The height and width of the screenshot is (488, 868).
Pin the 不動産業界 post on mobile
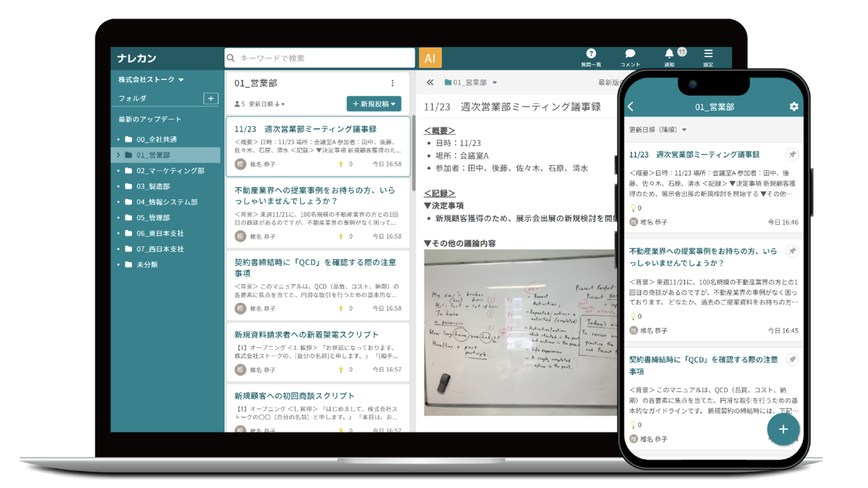792,251
